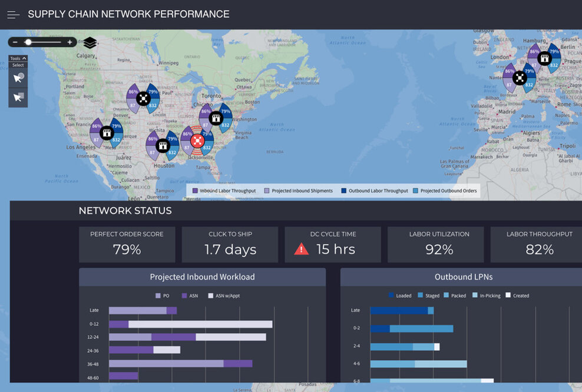Select the rectangle selection tool
The image size is (582, 392).
pos(18,97)
